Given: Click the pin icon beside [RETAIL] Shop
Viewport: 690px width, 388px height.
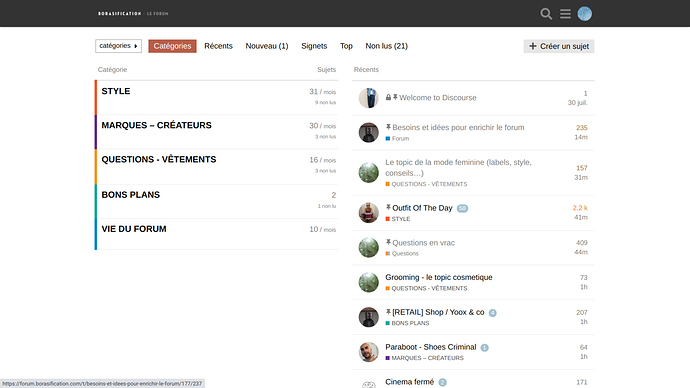Looking at the screenshot, I should (388, 311).
